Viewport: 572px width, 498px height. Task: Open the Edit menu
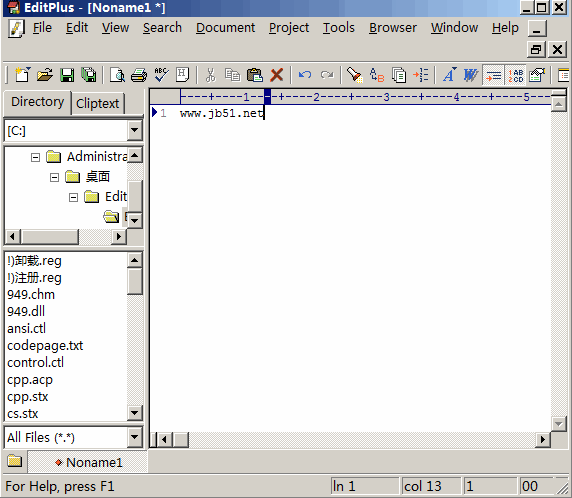(77, 28)
